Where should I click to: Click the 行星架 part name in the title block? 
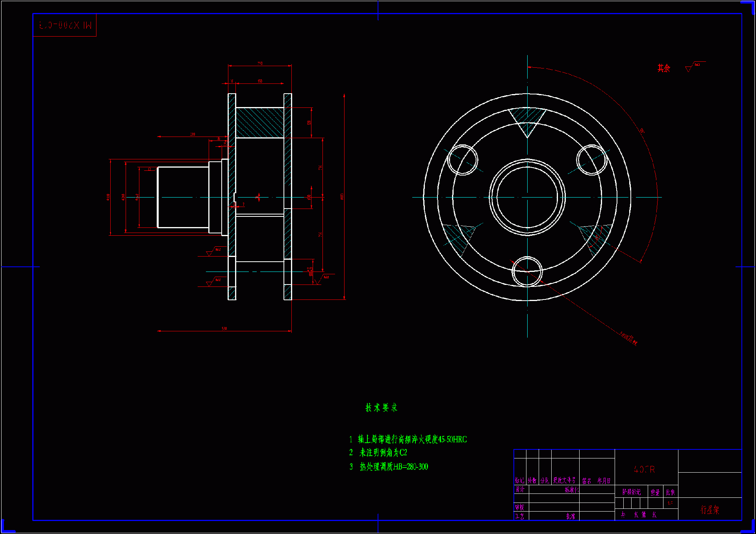(710, 510)
